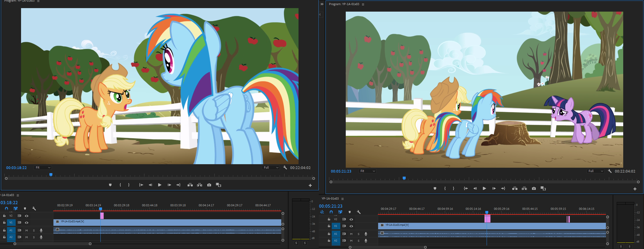Click Extract button in right Program Monitor
644x249 pixels.
[x=524, y=189]
